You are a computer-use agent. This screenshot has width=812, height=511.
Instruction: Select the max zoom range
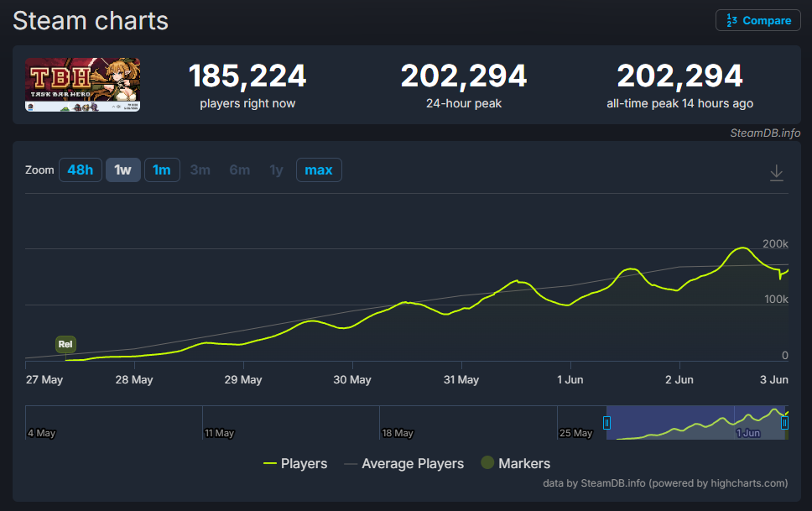[x=319, y=170]
